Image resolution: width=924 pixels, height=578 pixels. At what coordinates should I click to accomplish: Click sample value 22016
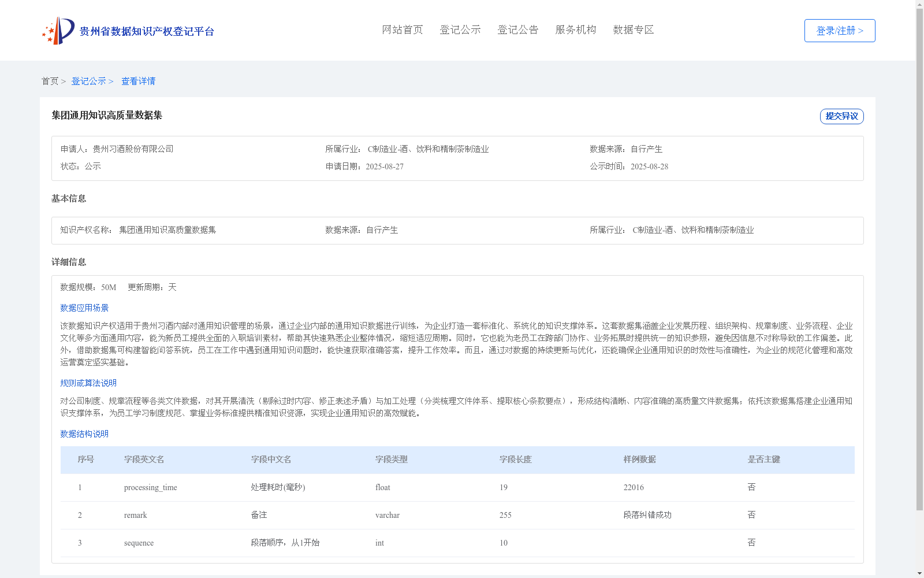coord(634,487)
